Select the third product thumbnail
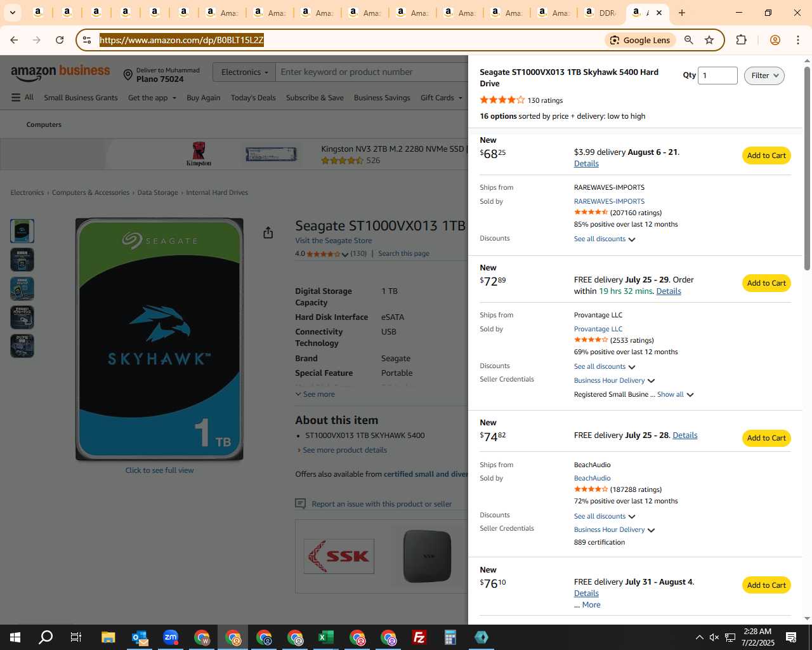 coord(22,289)
